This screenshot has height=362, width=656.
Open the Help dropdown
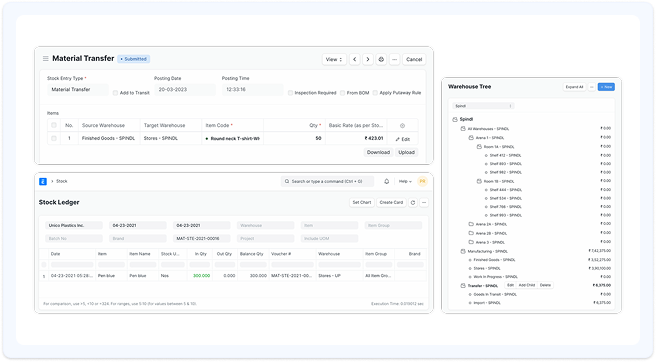coord(405,181)
